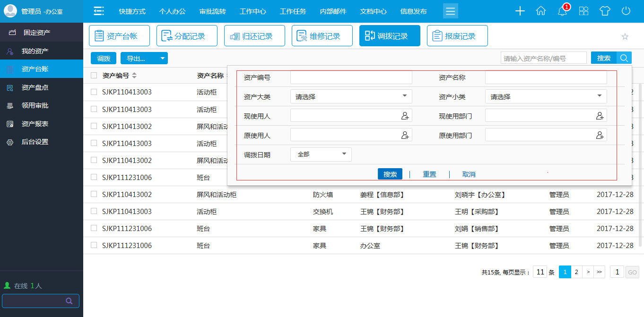Viewport: 644px width, 317px height.
Task: Tick the 班台 SJKP111231006 row checkbox
Action: click(x=93, y=177)
